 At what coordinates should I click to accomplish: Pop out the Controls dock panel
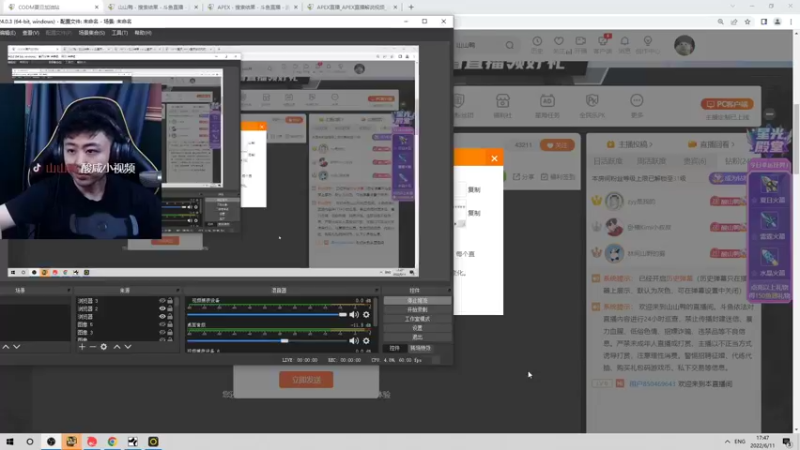449,290
